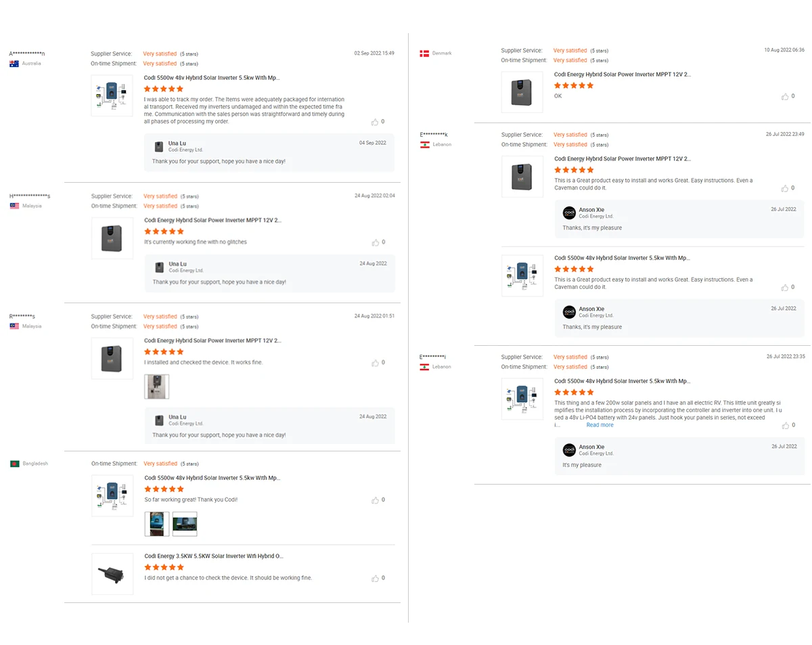Viewport: 812px width, 645px height.
Task: Thumbs up the "no glitches" review
Action: pos(375,242)
